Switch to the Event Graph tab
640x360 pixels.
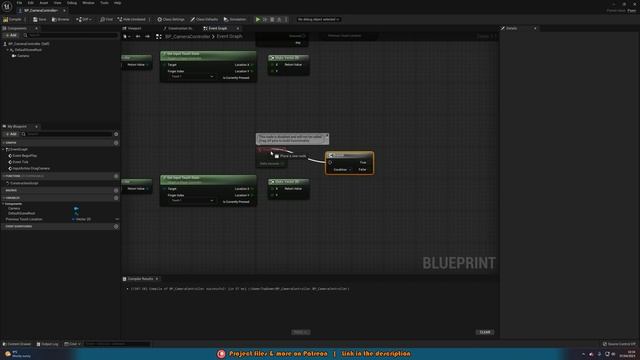point(218,28)
